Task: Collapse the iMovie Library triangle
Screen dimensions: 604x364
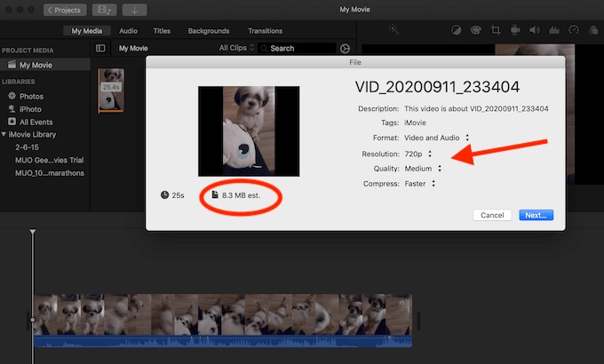Action: 4,134
